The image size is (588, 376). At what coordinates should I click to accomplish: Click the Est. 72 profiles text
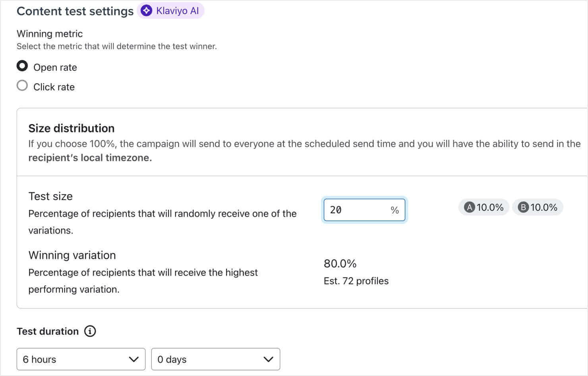356,281
